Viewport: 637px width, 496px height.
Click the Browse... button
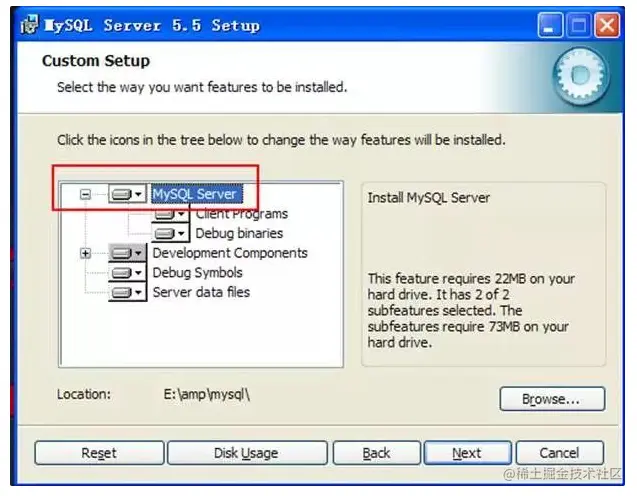[552, 399]
